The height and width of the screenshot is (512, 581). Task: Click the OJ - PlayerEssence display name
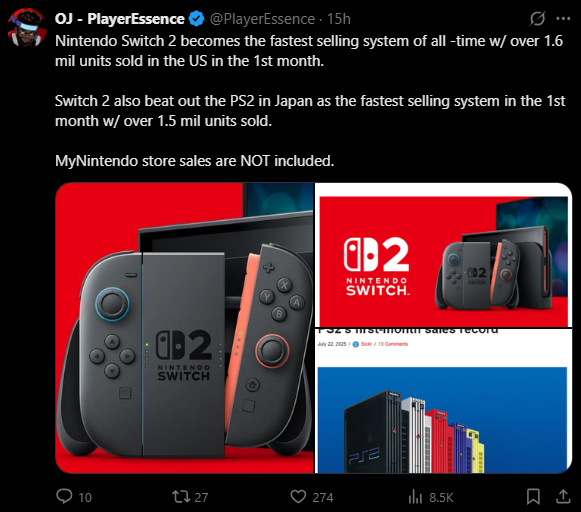pos(119,19)
